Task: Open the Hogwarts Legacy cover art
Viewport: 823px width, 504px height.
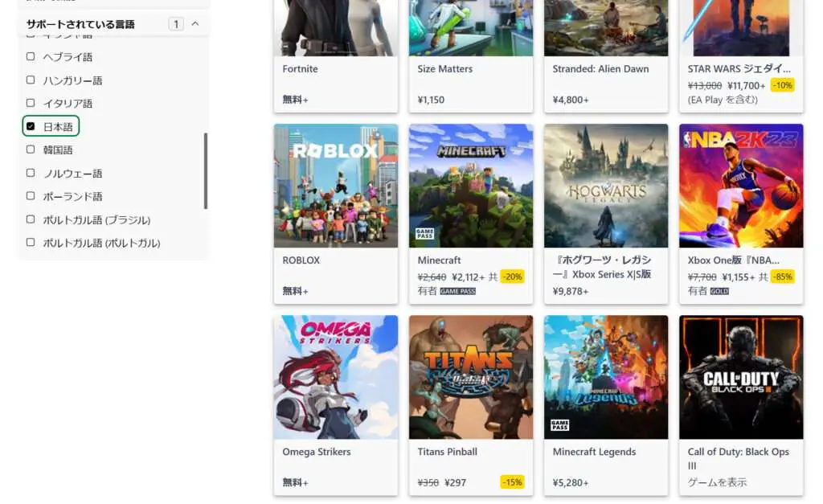Action: coord(606,186)
